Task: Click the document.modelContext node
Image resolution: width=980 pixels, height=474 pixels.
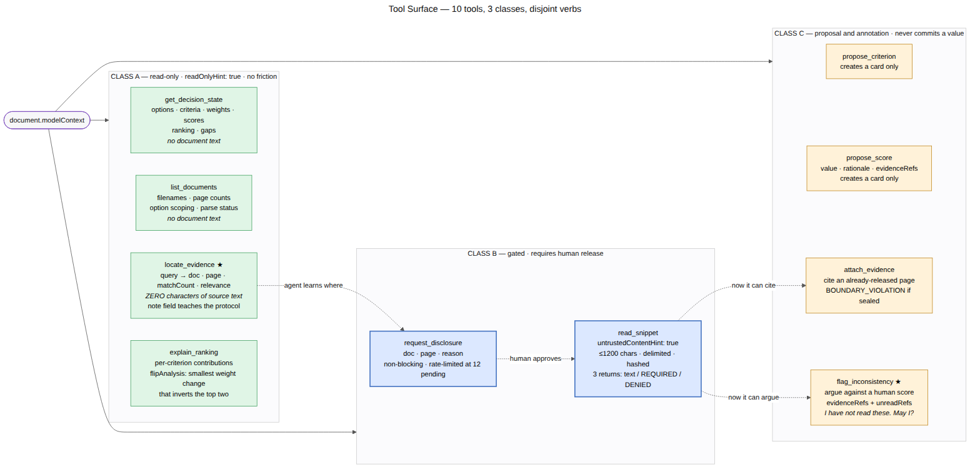Action: point(47,119)
